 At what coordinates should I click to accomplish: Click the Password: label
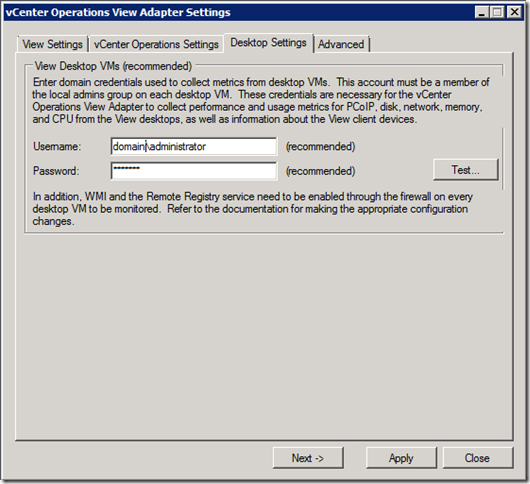56,171
